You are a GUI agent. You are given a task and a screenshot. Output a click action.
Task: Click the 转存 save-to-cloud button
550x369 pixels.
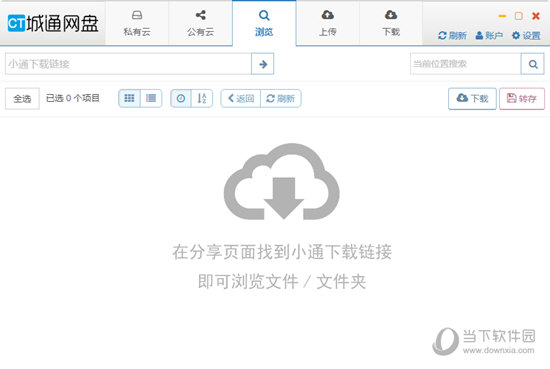coord(522,99)
